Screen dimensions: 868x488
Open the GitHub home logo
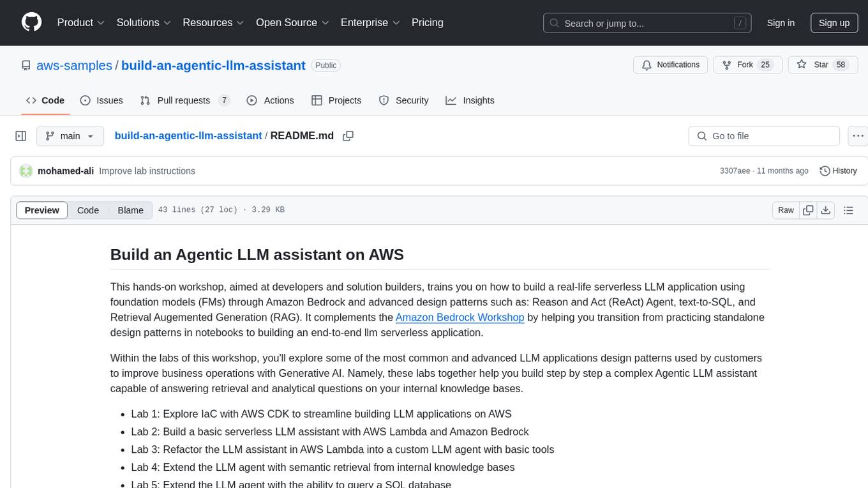pyautogui.click(x=31, y=22)
